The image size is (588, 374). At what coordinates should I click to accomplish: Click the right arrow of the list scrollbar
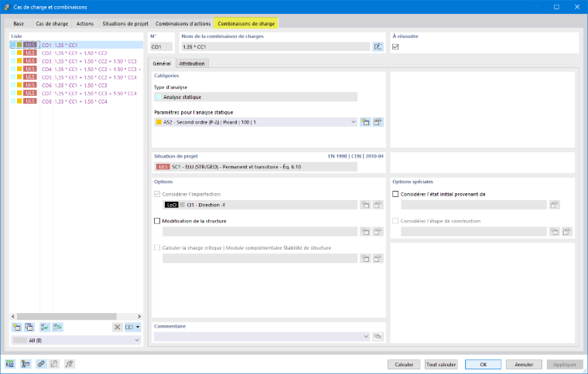coord(139,316)
